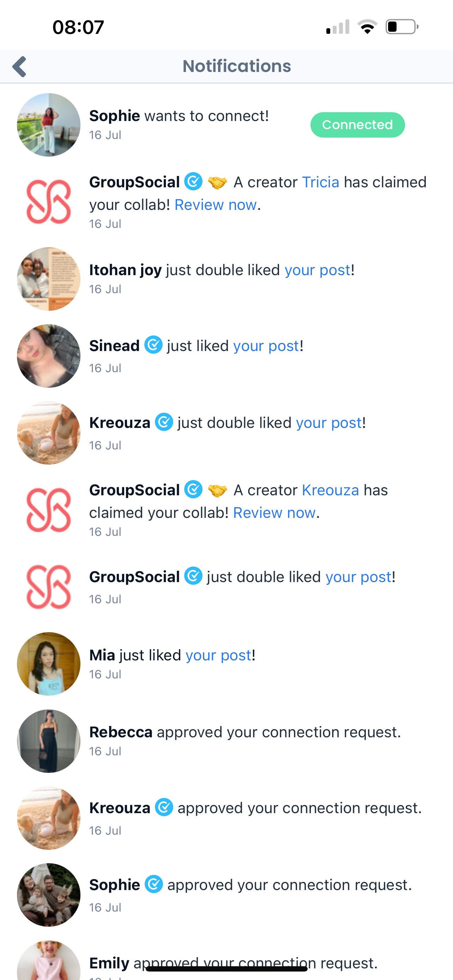Open 'your post' link in Kreouza's double like
The width and height of the screenshot is (453, 980).
pyautogui.click(x=328, y=423)
